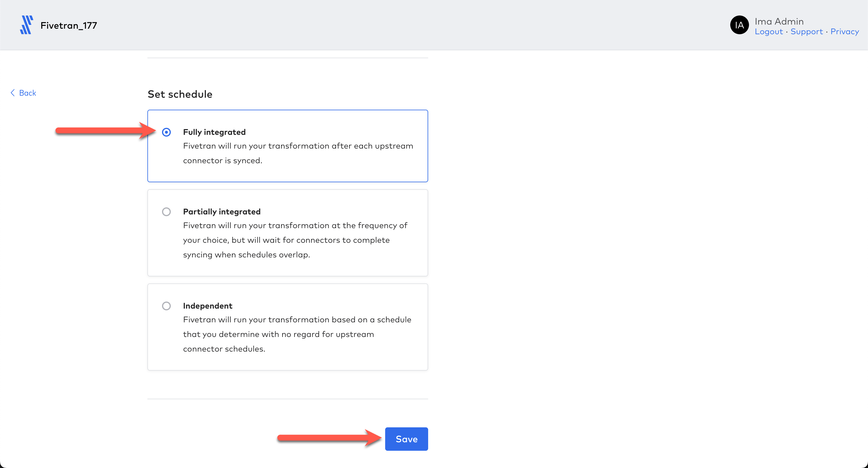Click the Back chevron arrow icon
This screenshot has width=868, height=468.
coord(13,93)
